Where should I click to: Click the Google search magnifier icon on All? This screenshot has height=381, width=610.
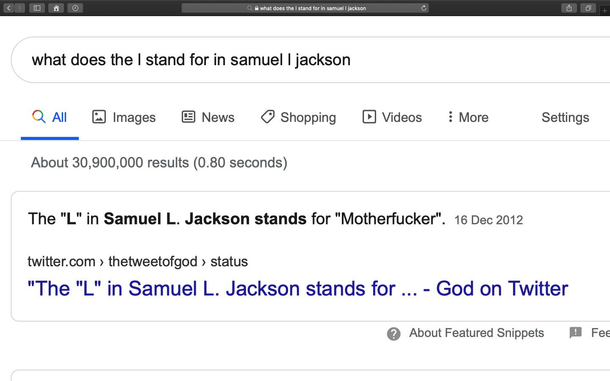(39, 117)
